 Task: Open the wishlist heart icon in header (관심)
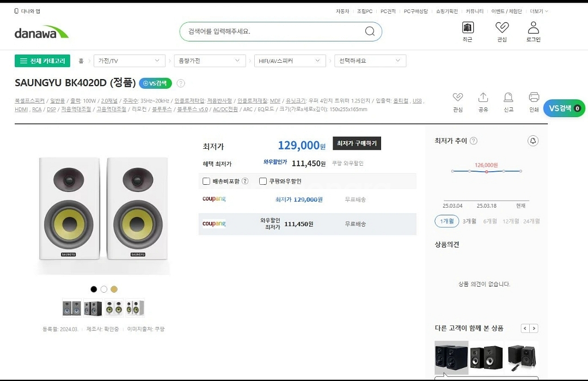coord(502,28)
